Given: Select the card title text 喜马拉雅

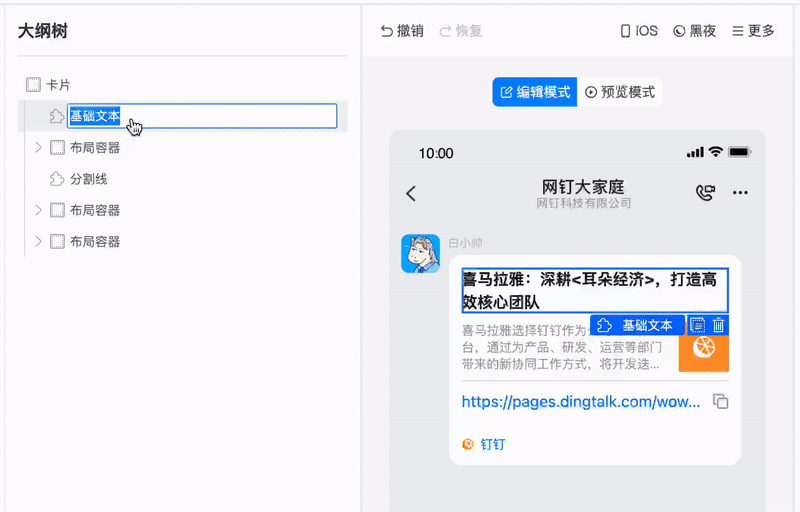Looking at the screenshot, I should click(x=595, y=290).
